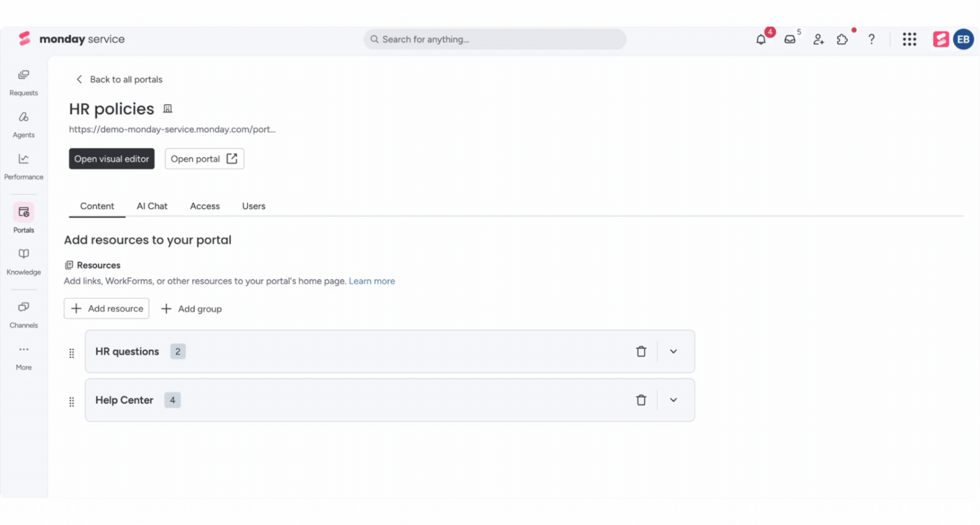Click the drag handle for HR questions

[72, 353]
